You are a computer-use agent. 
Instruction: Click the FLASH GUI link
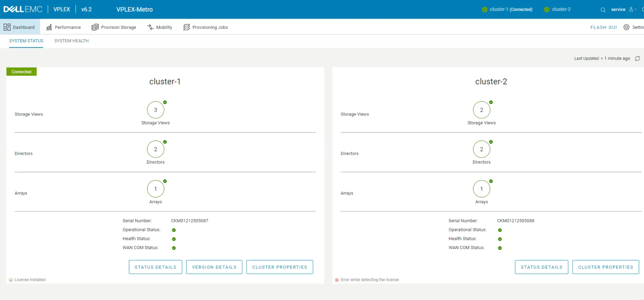point(603,27)
